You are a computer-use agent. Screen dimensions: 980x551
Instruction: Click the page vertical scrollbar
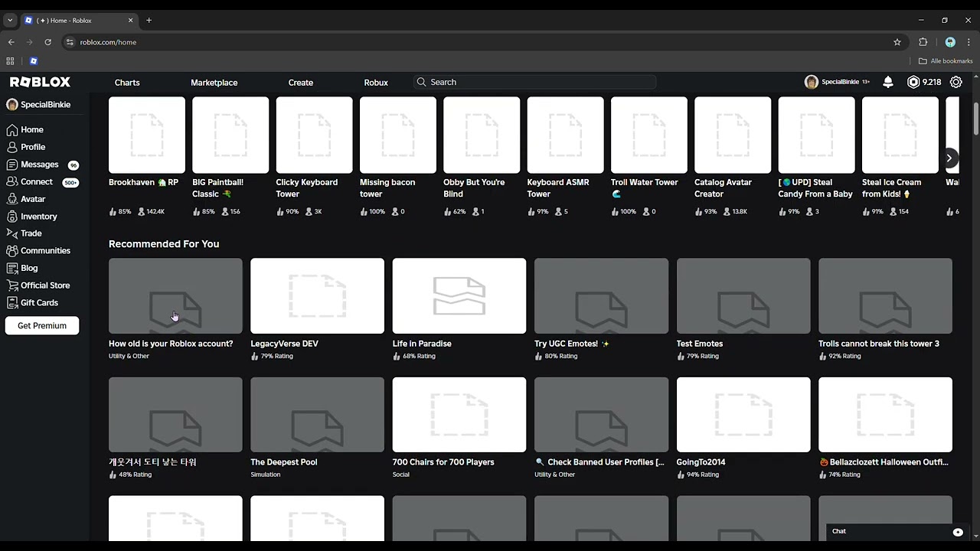(x=976, y=117)
